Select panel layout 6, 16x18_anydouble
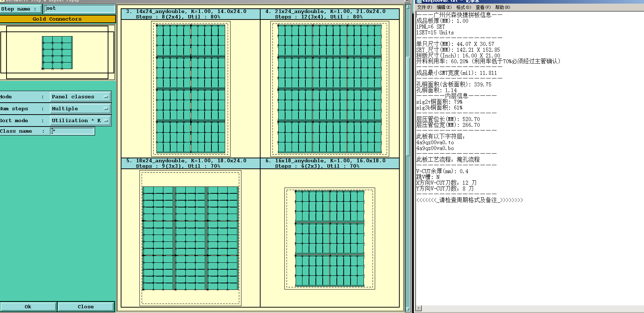 click(x=330, y=238)
